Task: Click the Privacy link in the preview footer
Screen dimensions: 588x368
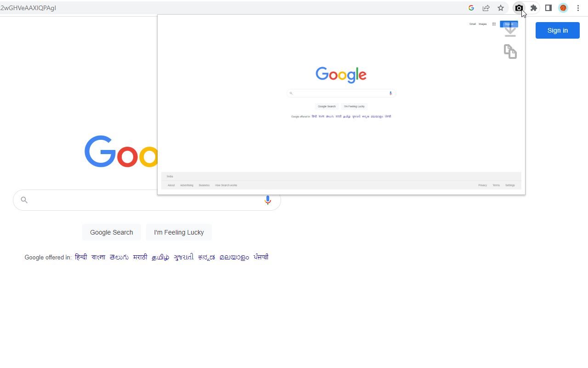Action: coord(483,185)
